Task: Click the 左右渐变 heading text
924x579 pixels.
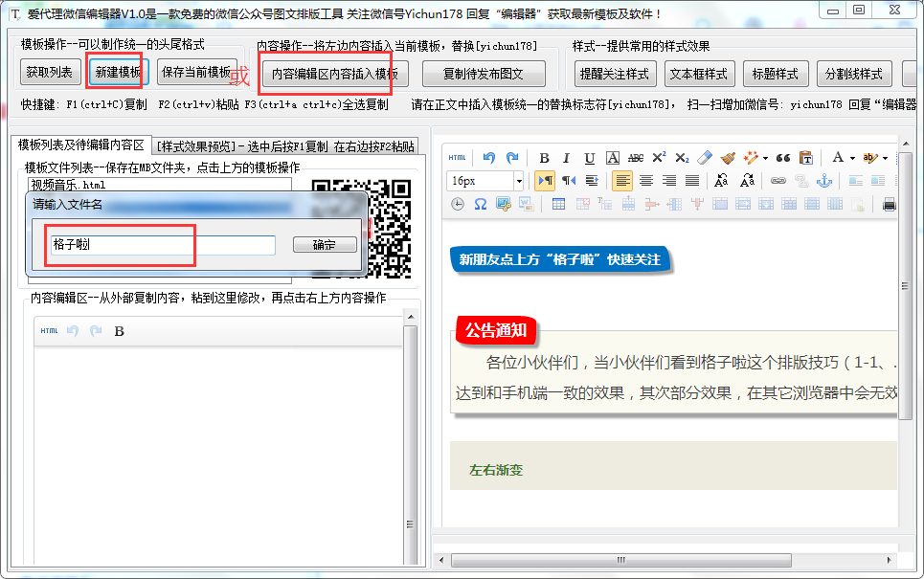Action: (x=496, y=470)
